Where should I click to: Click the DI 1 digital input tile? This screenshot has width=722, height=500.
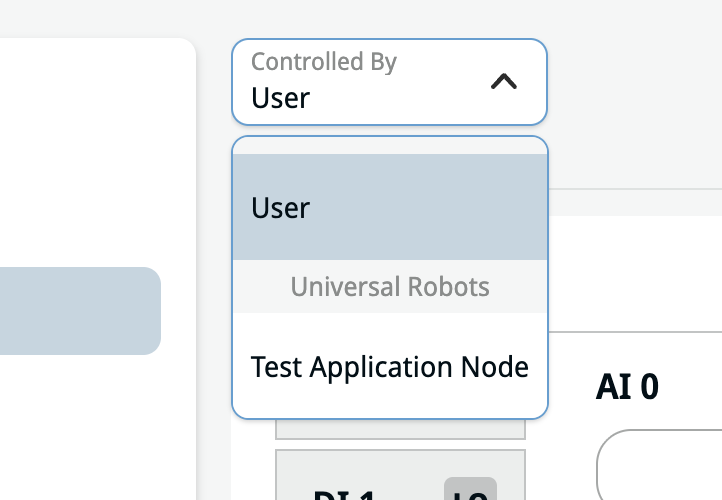coord(400,480)
